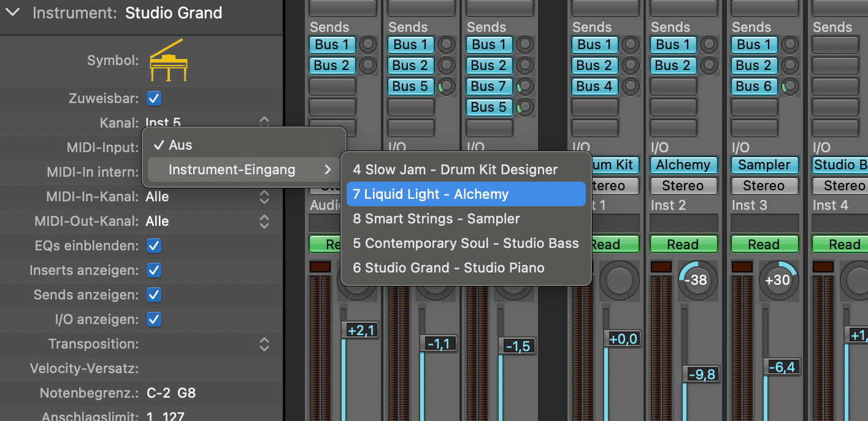Screen dimensions: 868x421
Task: Click the send knob beside Bus 4
Action: pos(631,87)
